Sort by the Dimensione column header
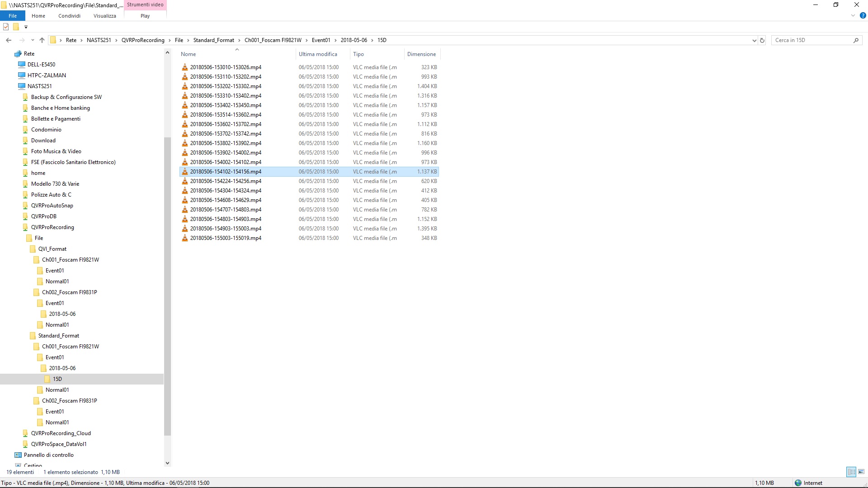The height and width of the screenshot is (488, 868). pos(421,54)
